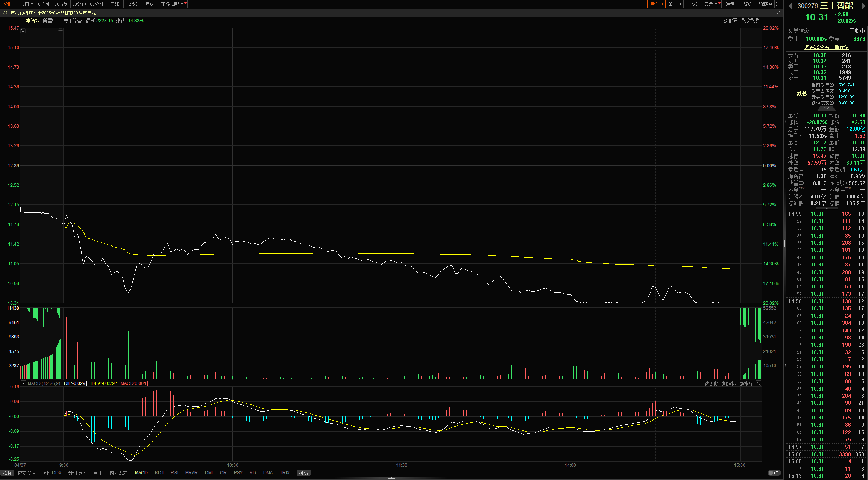The height and width of the screenshot is (480, 868).
Task: Toggle the 弹 popup switch
Action: coord(774,473)
